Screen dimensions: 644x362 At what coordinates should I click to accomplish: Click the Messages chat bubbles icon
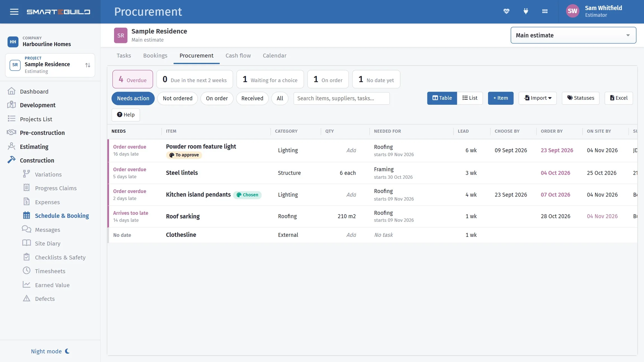click(27, 230)
